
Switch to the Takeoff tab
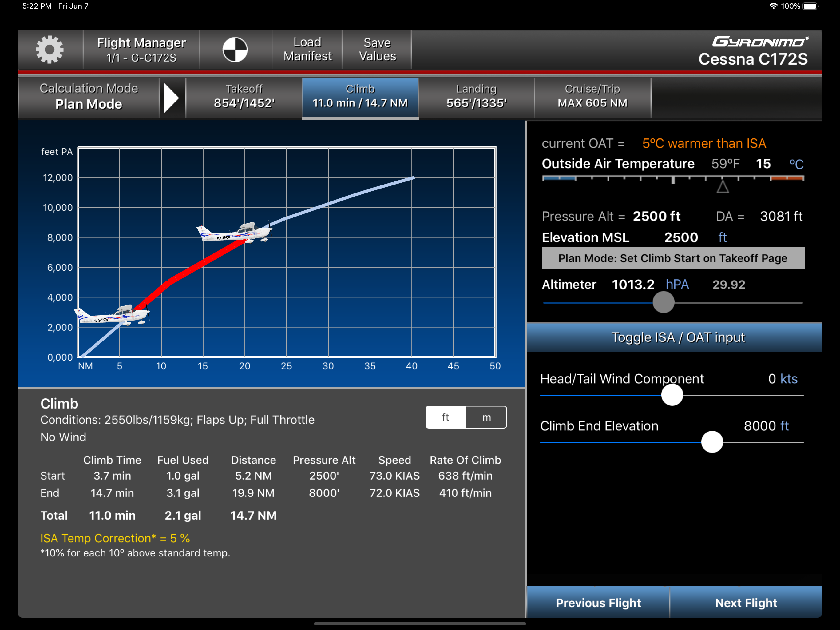[244, 97]
